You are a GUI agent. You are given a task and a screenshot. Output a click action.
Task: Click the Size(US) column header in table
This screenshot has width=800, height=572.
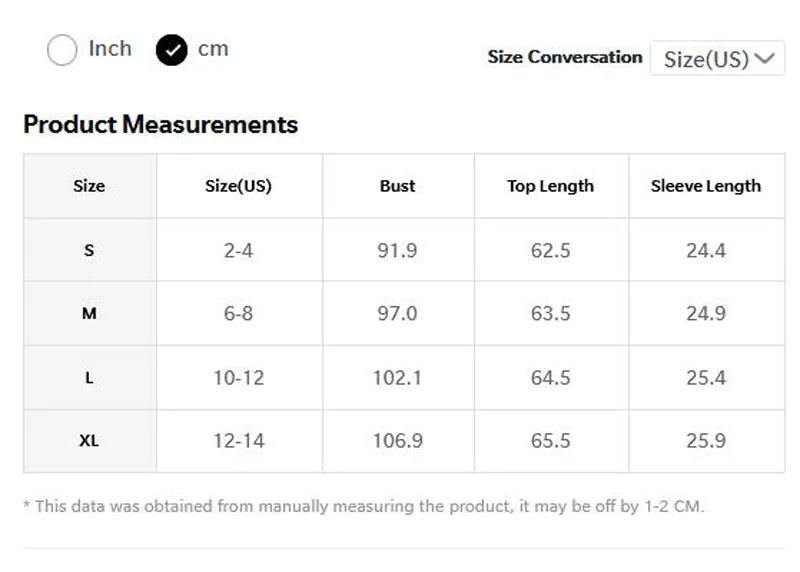pyautogui.click(x=238, y=186)
